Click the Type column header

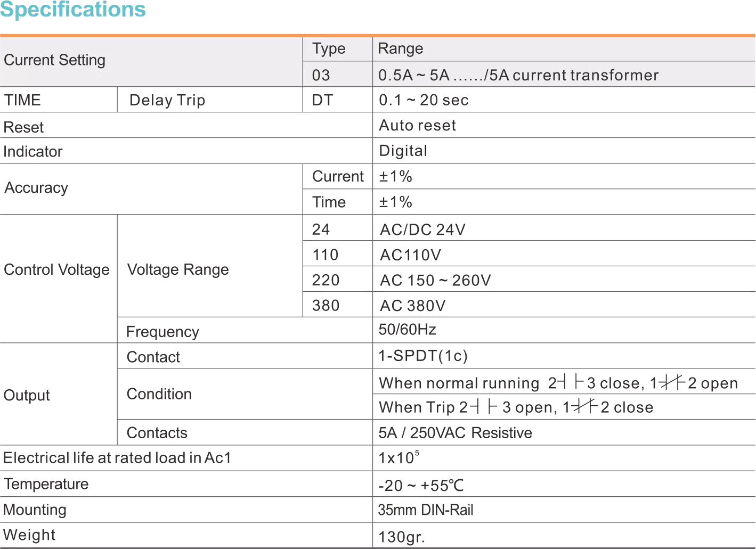click(x=329, y=48)
